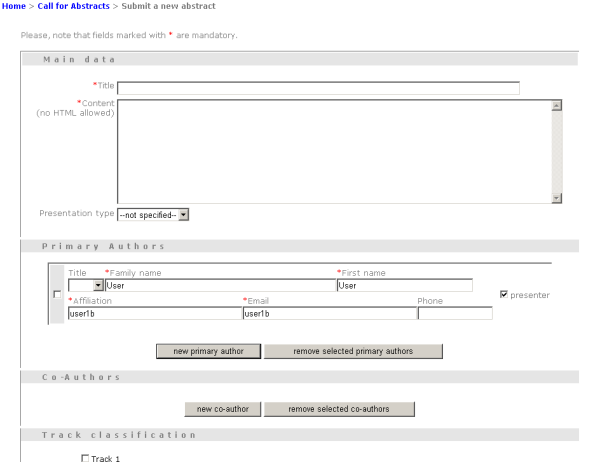This screenshot has height=462, width=600.
Task: Focus the abstract Title input field
Action: click(x=318, y=88)
